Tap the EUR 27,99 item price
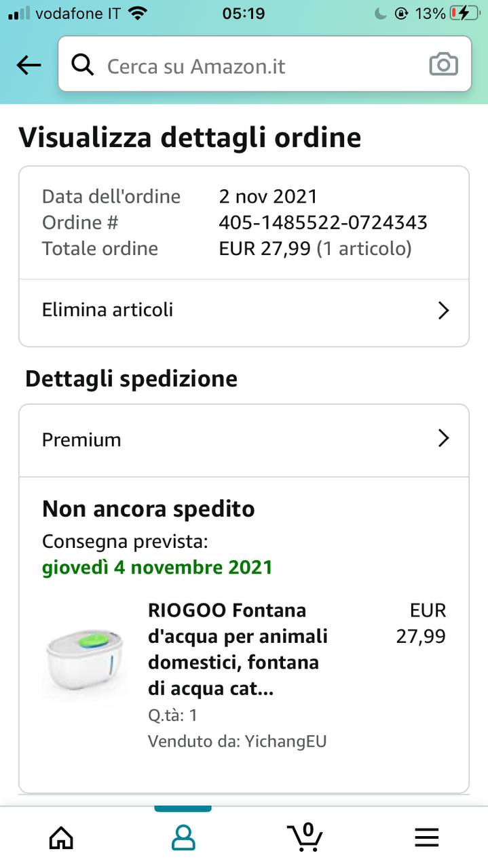Screen dimensions: 488x868 pyautogui.click(x=421, y=623)
